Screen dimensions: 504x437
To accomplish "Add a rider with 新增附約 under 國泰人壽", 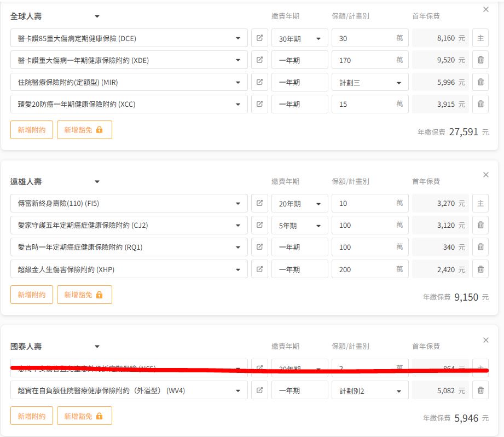I will (x=32, y=416).
